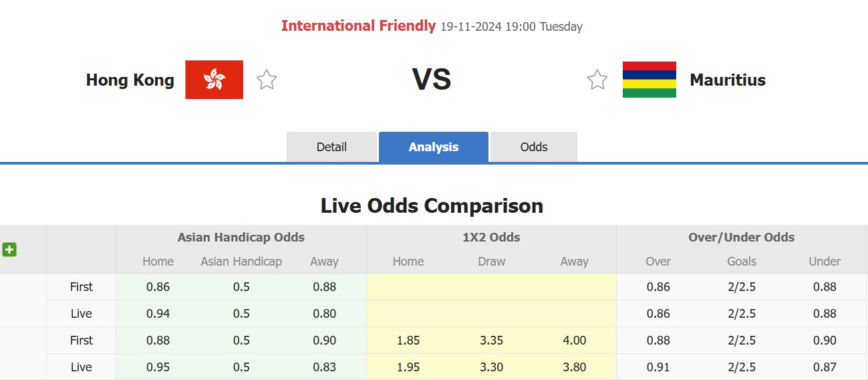Click the Asian Handicap Odds column header
The height and width of the screenshot is (380, 868).
241,237
